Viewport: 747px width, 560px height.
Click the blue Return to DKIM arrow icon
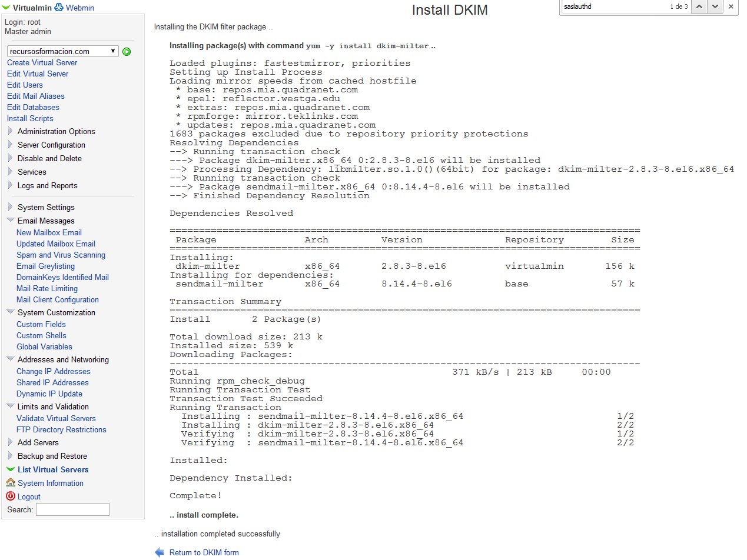click(x=160, y=552)
